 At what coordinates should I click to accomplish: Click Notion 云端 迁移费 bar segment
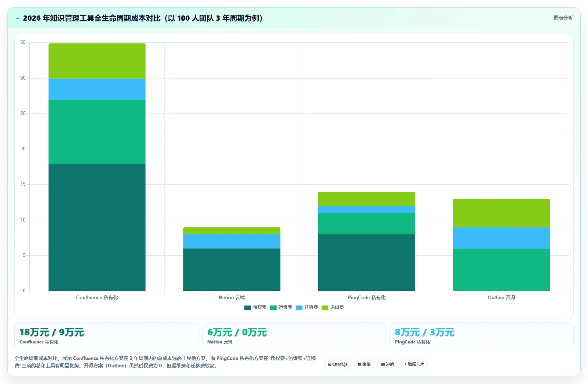[232, 241]
